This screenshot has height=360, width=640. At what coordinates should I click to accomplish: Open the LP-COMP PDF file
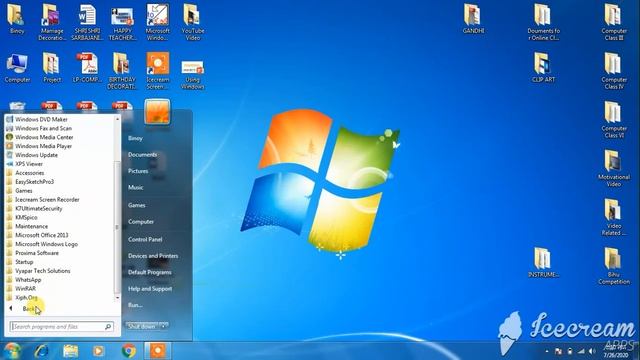(87, 68)
